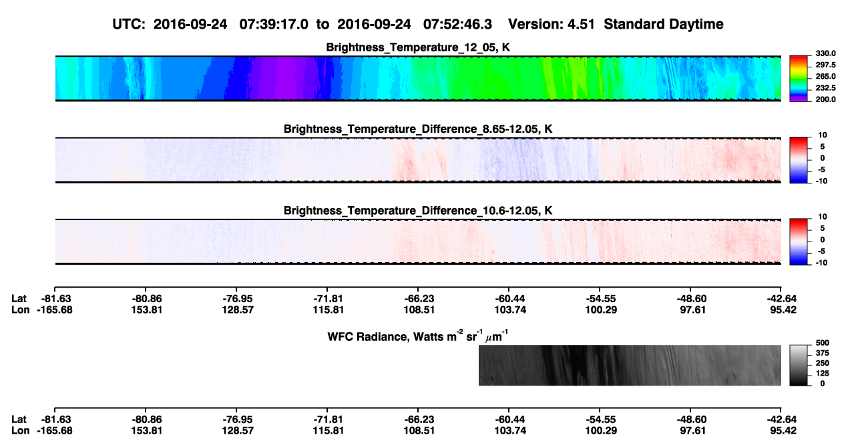Click longitude 97.61 on the bottom axis

pyautogui.click(x=690, y=430)
